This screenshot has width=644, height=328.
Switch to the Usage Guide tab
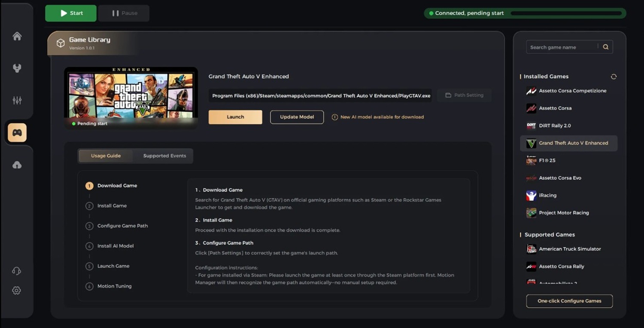click(x=106, y=156)
